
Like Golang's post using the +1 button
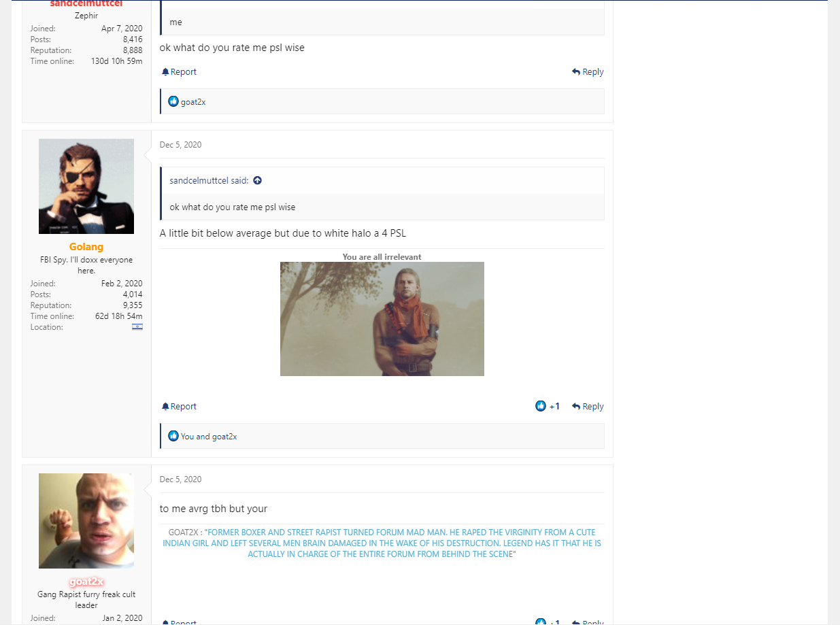click(x=548, y=406)
